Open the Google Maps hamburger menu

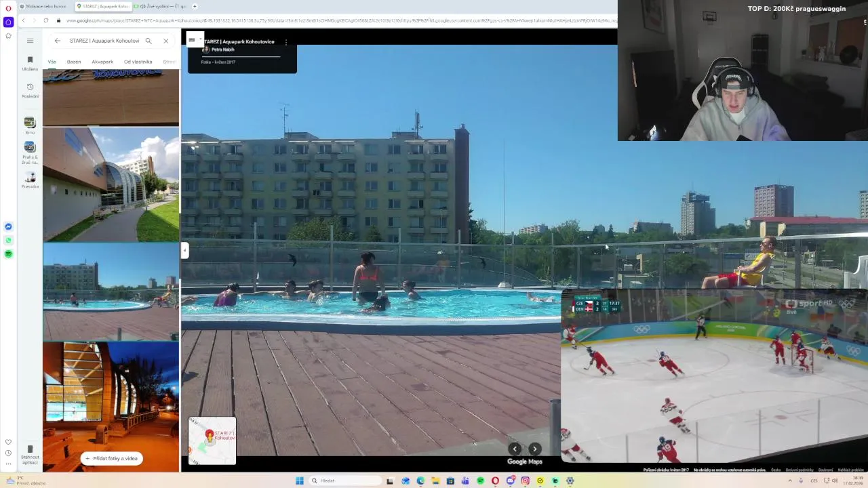pos(30,41)
